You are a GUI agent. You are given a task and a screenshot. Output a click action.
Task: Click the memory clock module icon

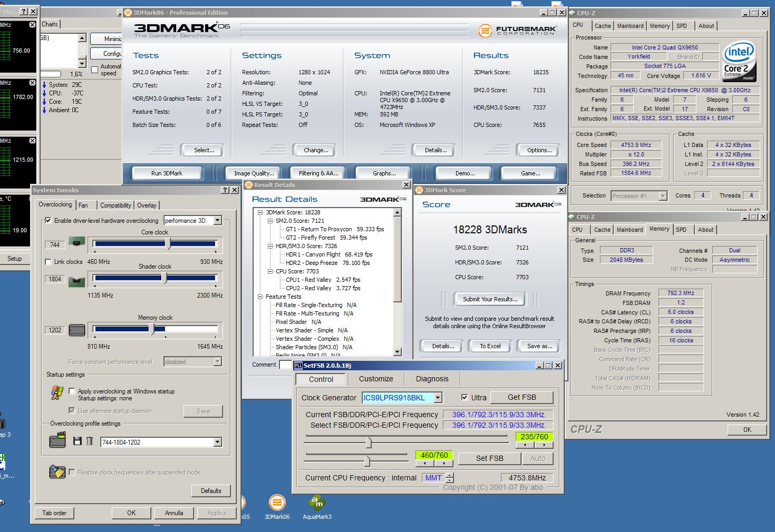pyautogui.click(x=77, y=330)
